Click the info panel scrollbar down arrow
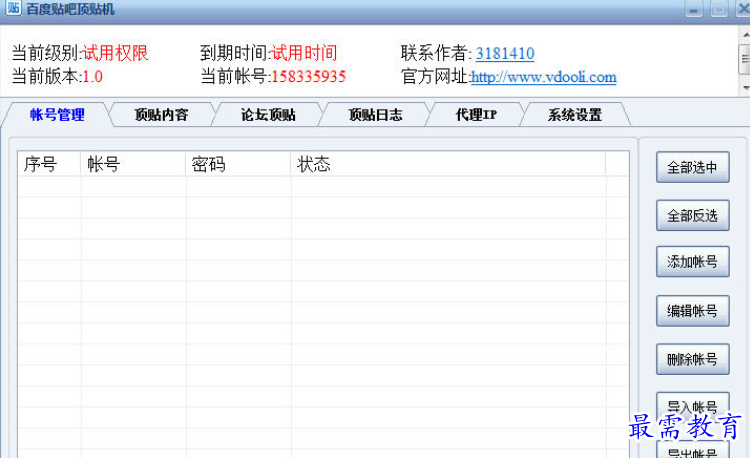Viewport: 750px width, 458px height. point(745,88)
